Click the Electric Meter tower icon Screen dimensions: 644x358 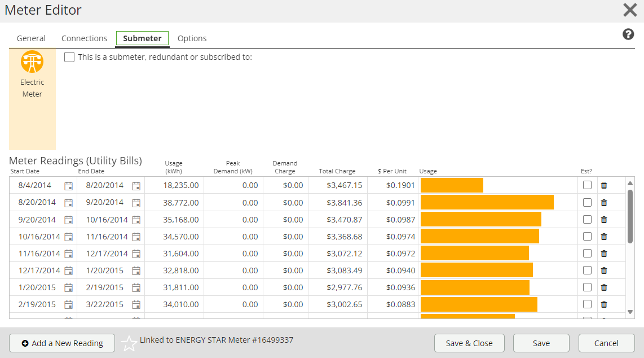(32, 62)
